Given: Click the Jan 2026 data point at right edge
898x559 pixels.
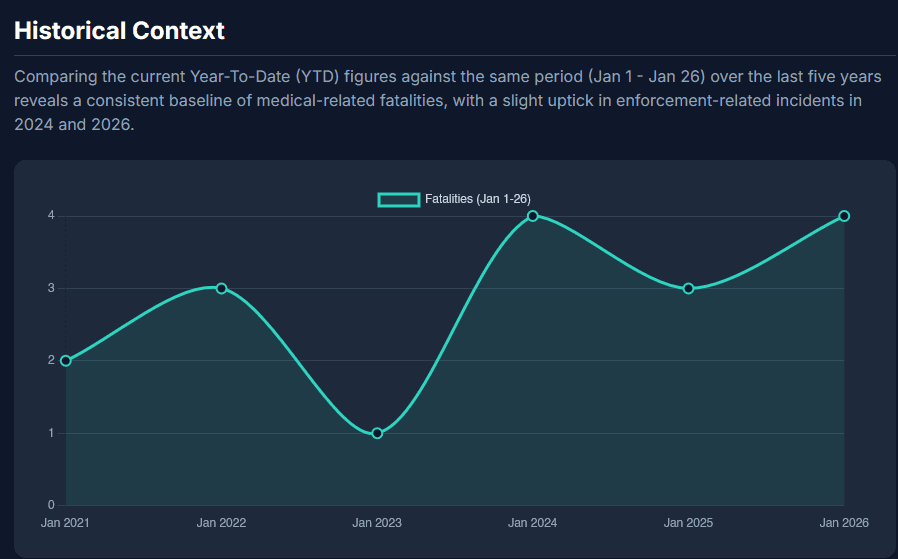Looking at the screenshot, I should (844, 216).
